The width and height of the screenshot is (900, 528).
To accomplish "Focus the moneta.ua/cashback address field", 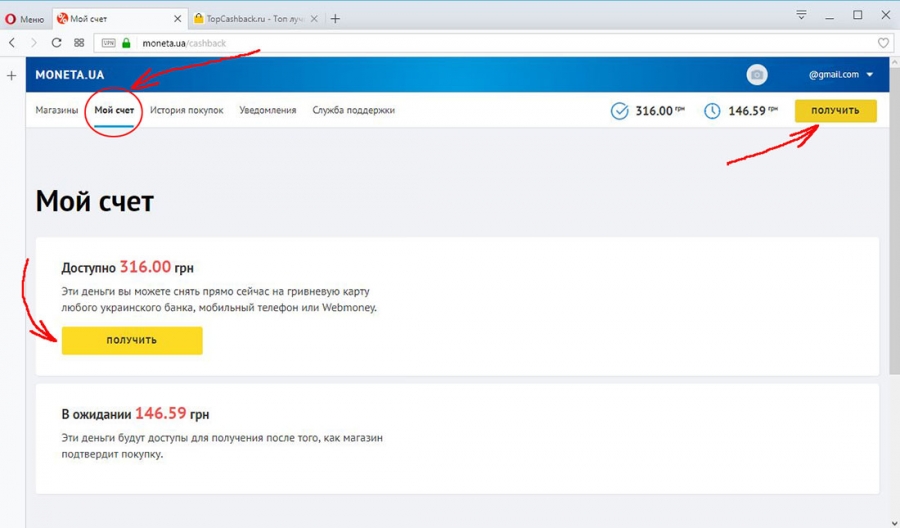I will click(494, 43).
